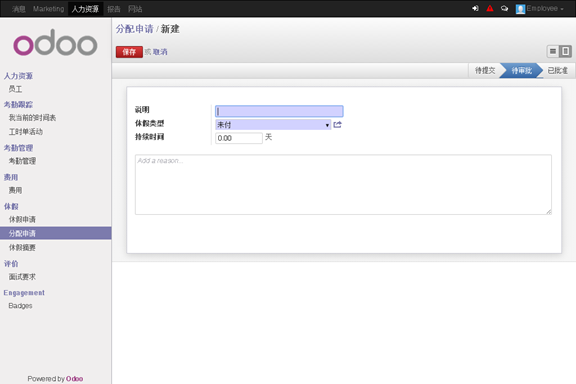Click the Employee user avatar icon
Screen dimensions: 576x384
tap(520, 9)
